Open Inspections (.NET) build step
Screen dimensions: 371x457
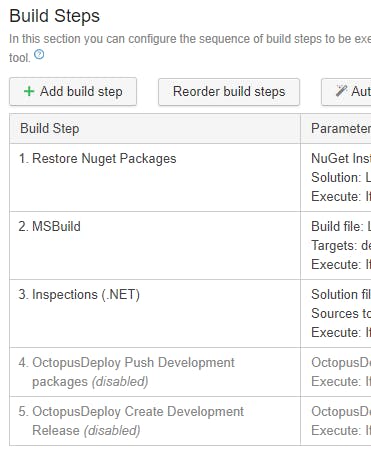pyautogui.click(x=79, y=295)
